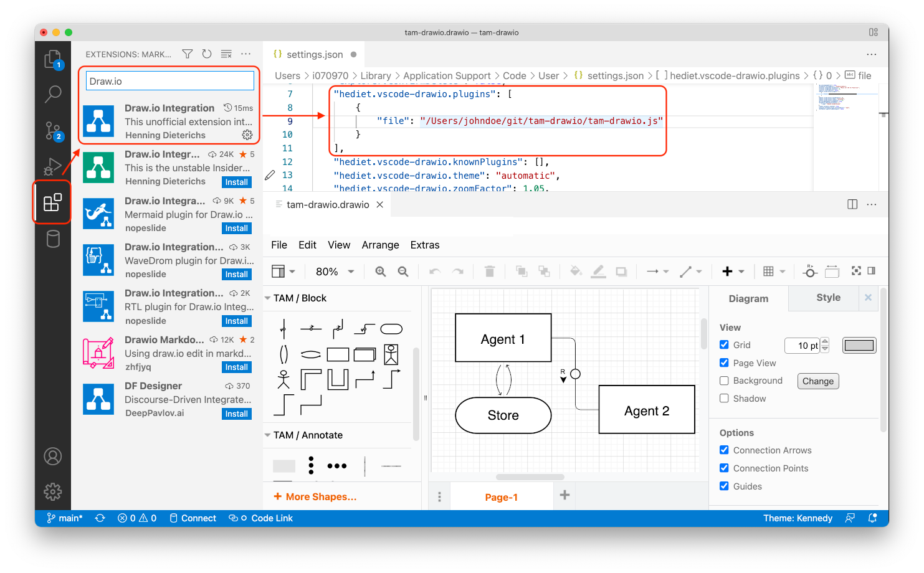Toggle the format panel icon in toolbar
This screenshot has height=573, width=924.
click(x=872, y=271)
